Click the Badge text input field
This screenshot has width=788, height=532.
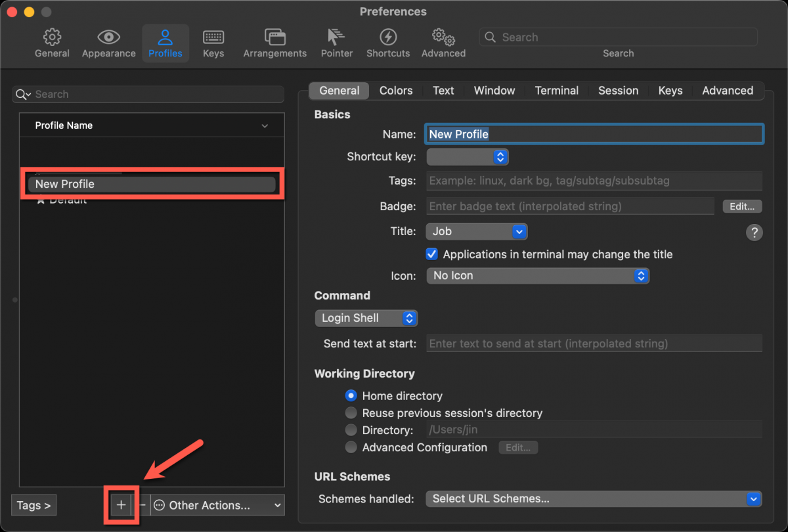click(x=570, y=206)
